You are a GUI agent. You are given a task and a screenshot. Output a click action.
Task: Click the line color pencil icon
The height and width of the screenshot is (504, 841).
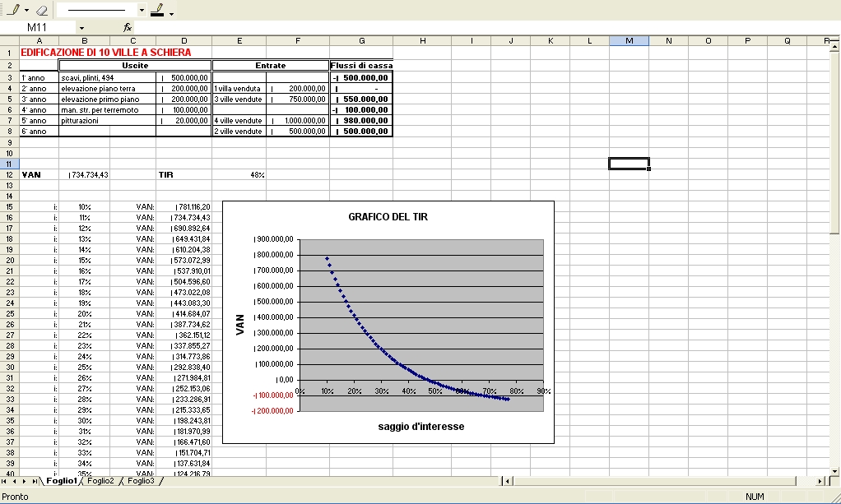[158, 10]
